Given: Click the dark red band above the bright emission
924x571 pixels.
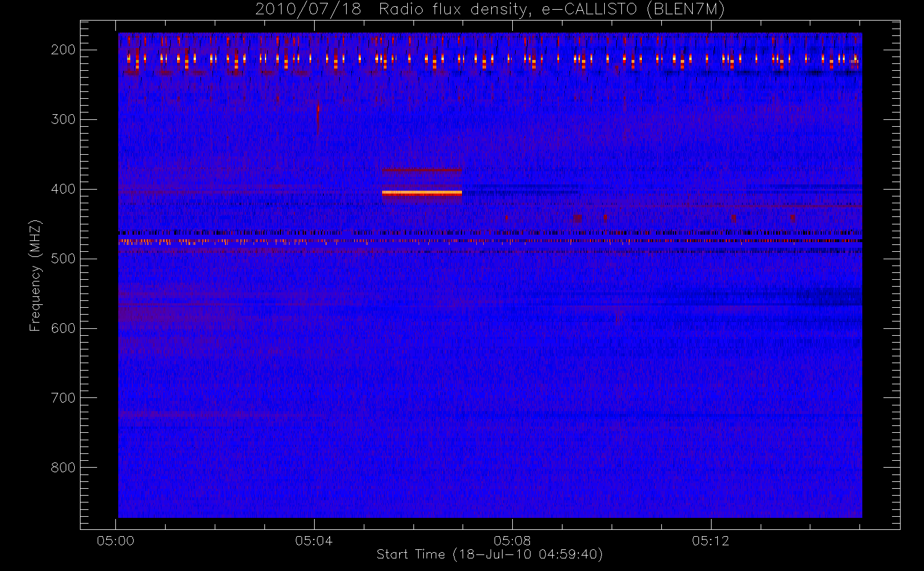Looking at the screenshot, I should 422,170.
